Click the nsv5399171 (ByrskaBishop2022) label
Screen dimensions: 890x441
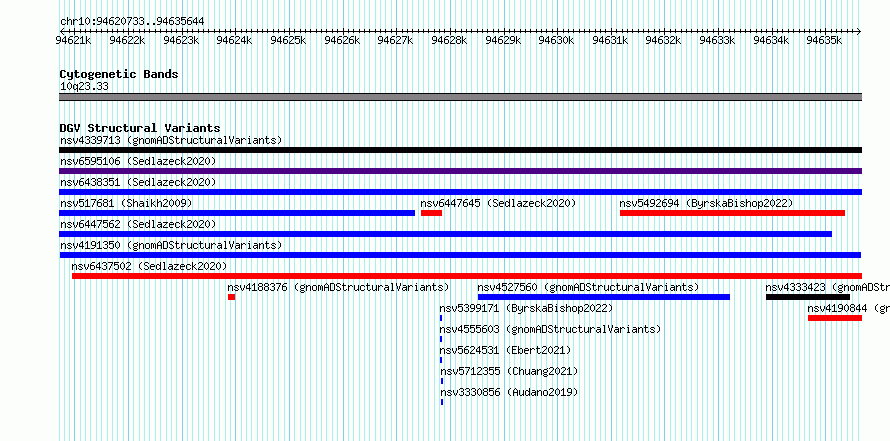pyautogui.click(x=526, y=308)
